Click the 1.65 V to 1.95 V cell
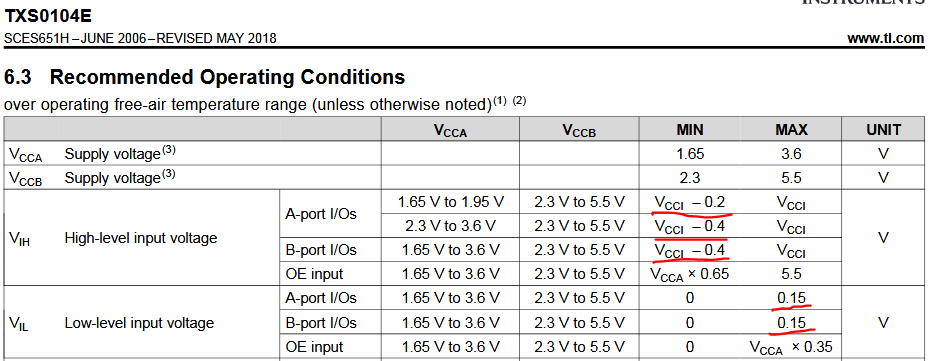929x361 pixels. pyautogui.click(x=451, y=202)
